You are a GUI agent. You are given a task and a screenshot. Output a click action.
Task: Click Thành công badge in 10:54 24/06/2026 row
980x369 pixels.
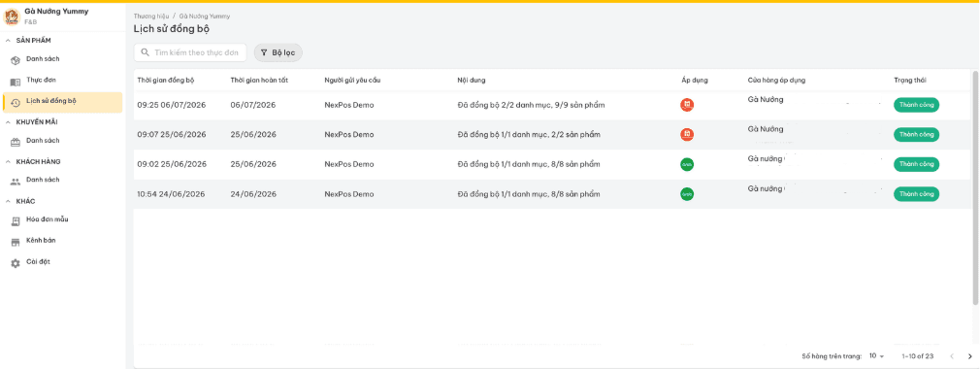916,194
